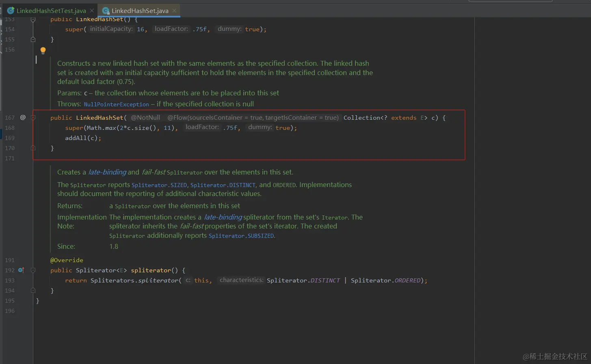Click the loadFactor: inlay hint on line 168
The image size is (591, 364).
(202, 127)
